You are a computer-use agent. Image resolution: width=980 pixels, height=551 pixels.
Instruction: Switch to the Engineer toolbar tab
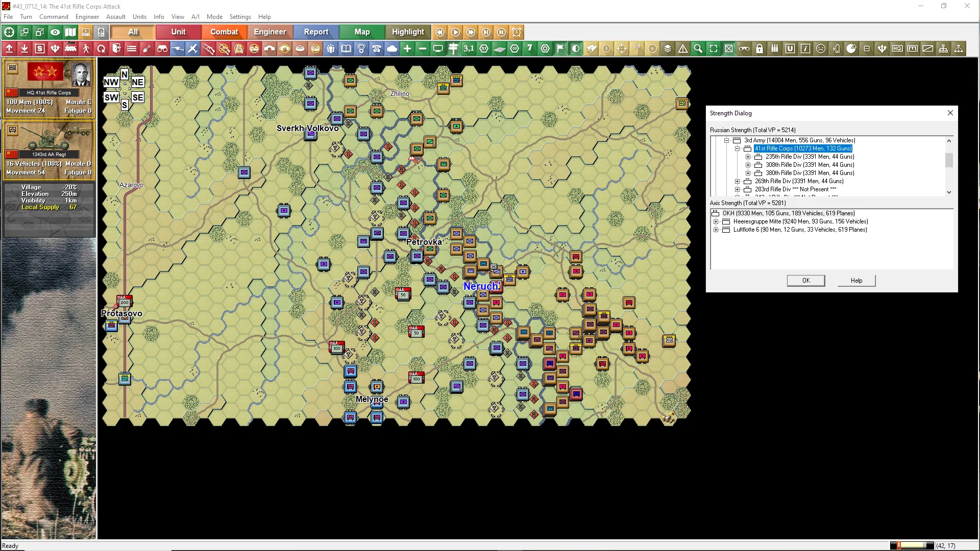(269, 32)
